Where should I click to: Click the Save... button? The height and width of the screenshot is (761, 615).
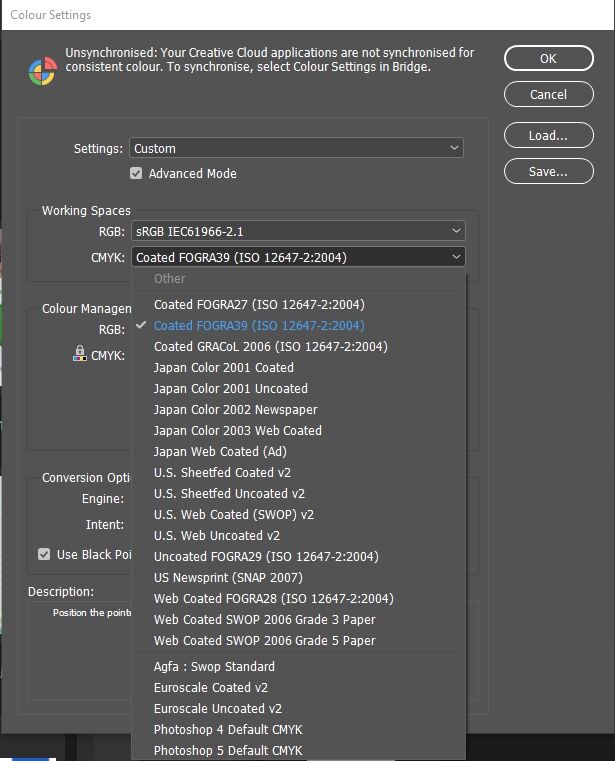coord(548,172)
